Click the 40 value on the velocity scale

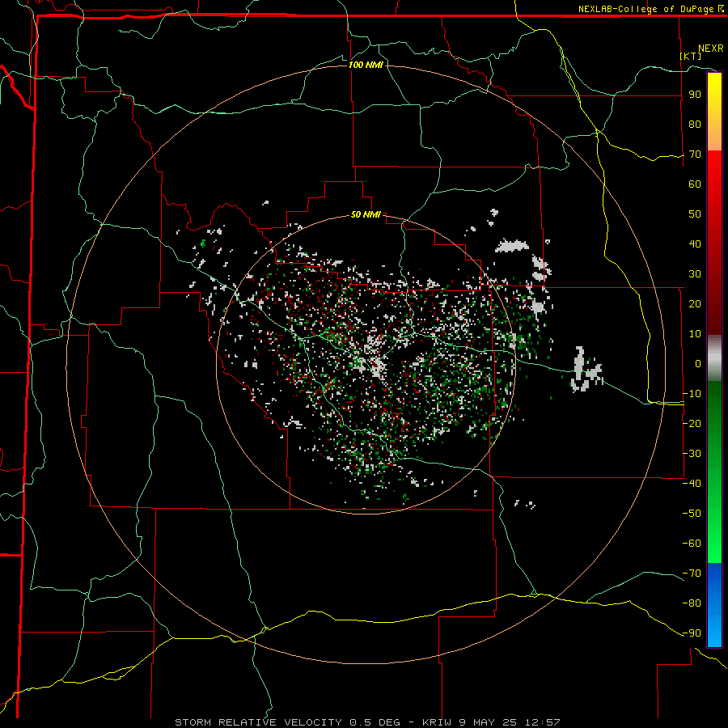pyautogui.click(x=695, y=244)
